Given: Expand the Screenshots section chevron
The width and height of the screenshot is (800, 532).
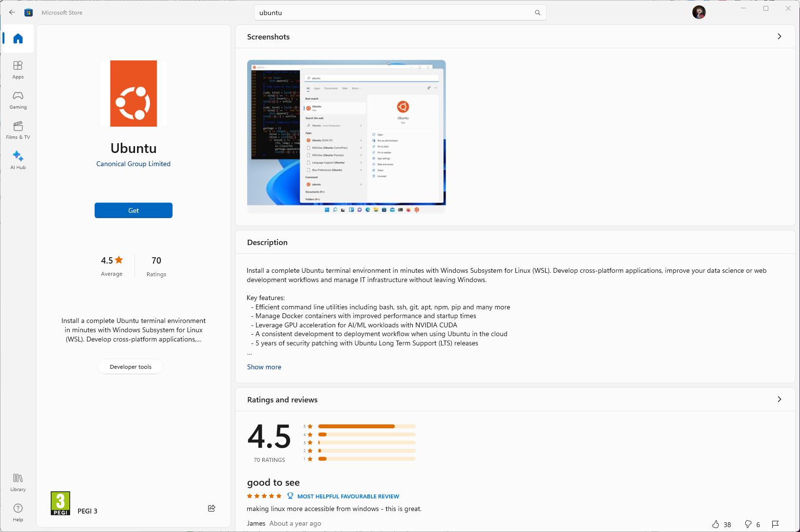Looking at the screenshot, I should point(779,37).
